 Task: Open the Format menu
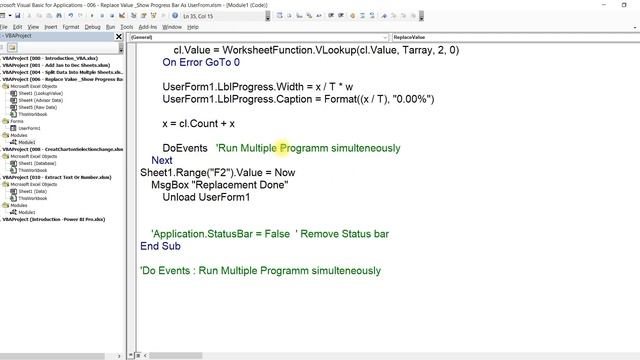pyautogui.click(x=71, y=27)
